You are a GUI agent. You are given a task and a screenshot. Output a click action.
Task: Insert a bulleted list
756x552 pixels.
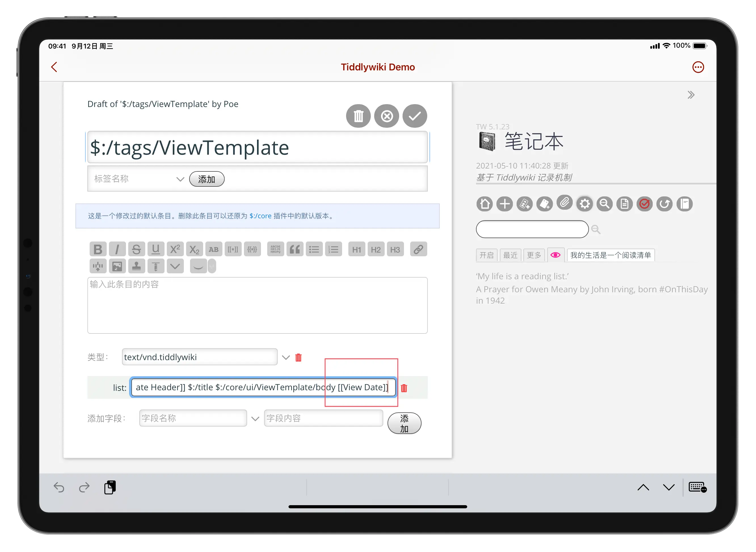click(314, 249)
